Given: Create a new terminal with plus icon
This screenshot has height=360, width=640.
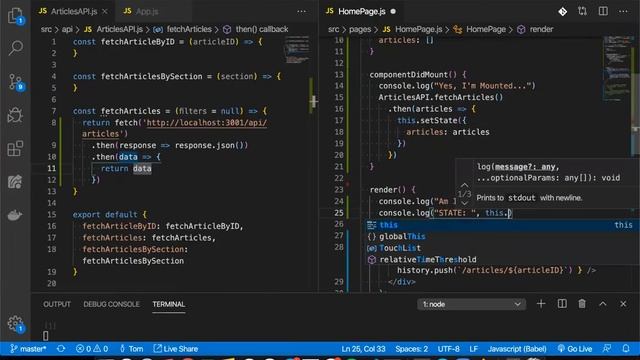Looking at the screenshot, I should 541,304.
